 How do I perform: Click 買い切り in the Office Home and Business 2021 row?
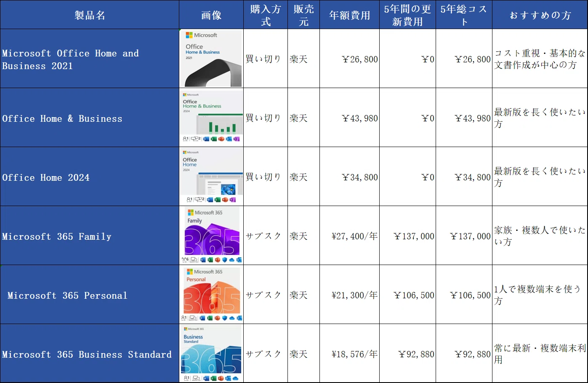pyautogui.click(x=263, y=59)
